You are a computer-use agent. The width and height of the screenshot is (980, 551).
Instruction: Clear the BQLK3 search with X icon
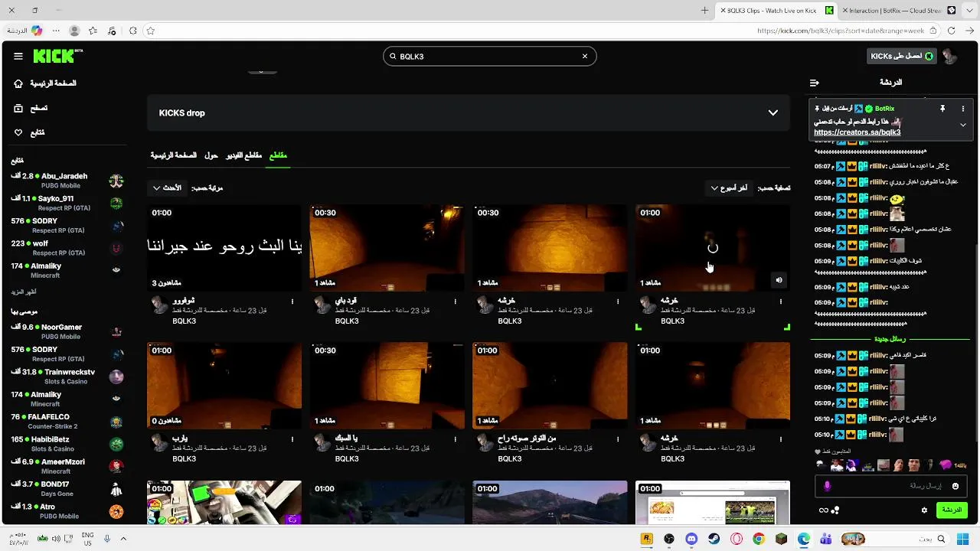pos(585,56)
